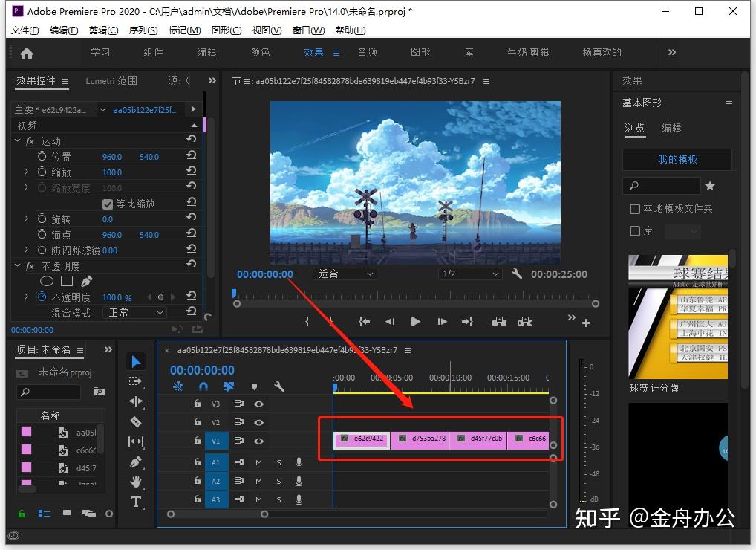The width and height of the screenshot is (756, 550).
Task: Open the 文件(F) menu
Action: [x=25, y=30]
